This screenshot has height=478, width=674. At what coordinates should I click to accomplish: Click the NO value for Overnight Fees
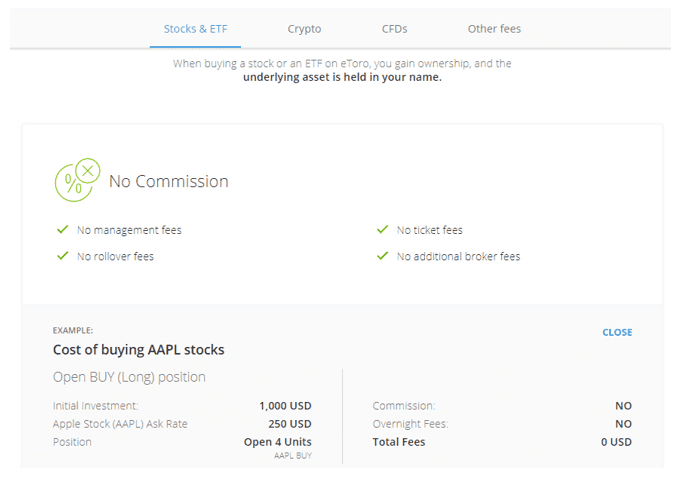[x=623, y=424]
